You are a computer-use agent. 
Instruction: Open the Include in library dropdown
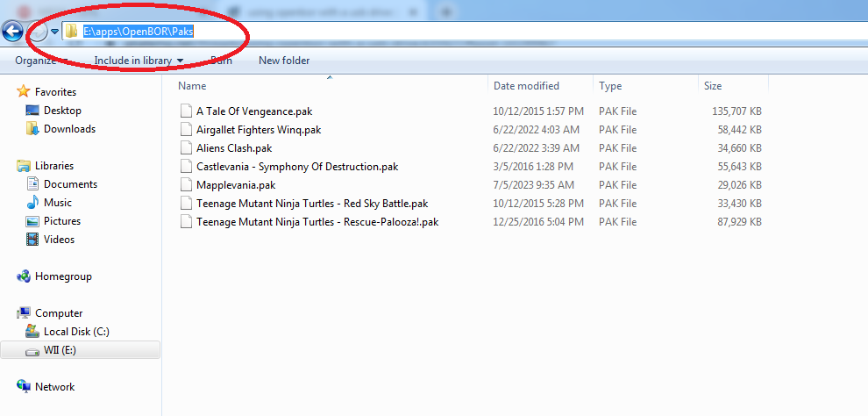tap(139, 61)
